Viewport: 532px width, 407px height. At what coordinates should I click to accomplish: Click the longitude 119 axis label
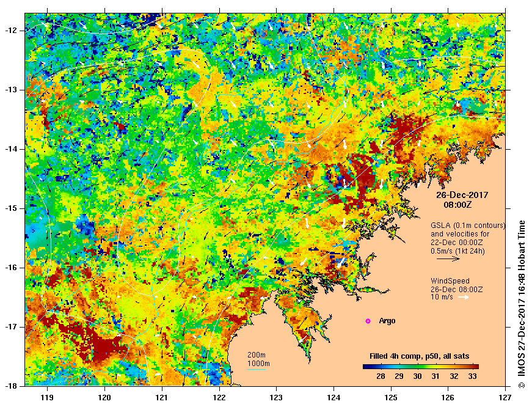pos(47,397)
